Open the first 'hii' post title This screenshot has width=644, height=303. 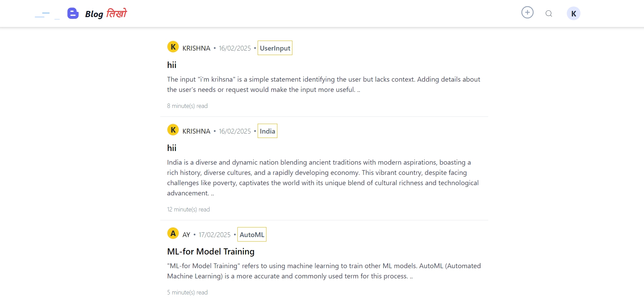coord(172,65)
